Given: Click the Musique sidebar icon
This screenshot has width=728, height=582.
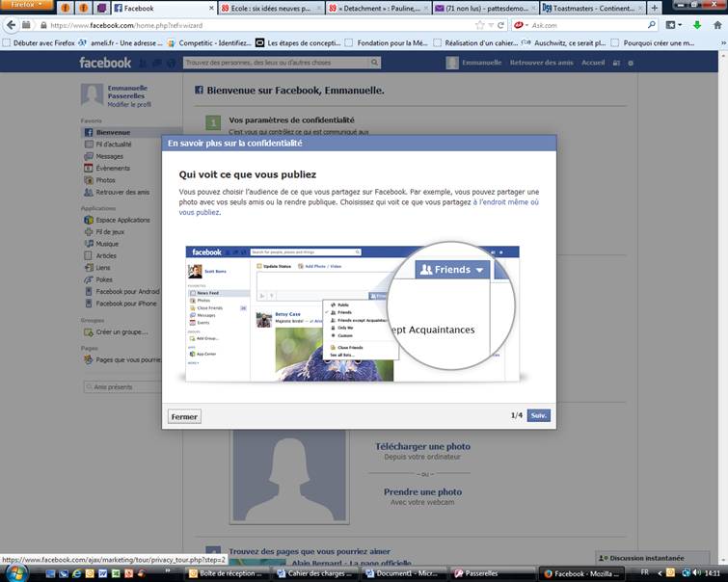Looking at the screenshot, I should coord(89,244).
